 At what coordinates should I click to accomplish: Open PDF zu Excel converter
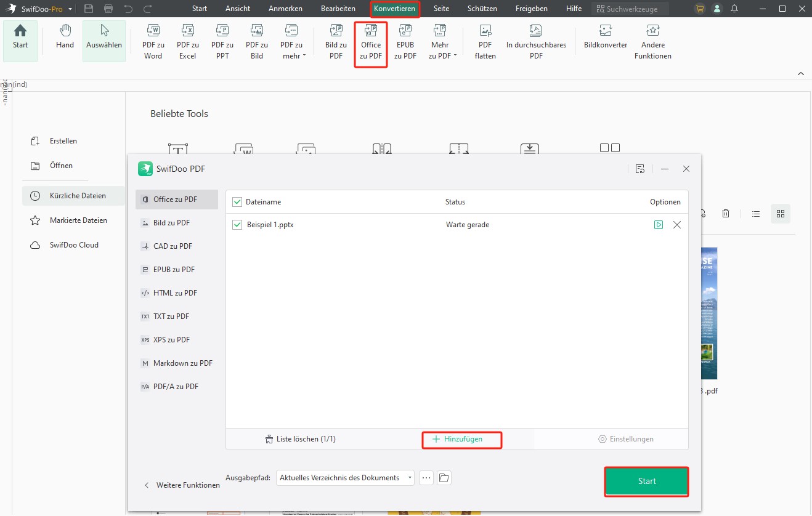click(187, 42)
